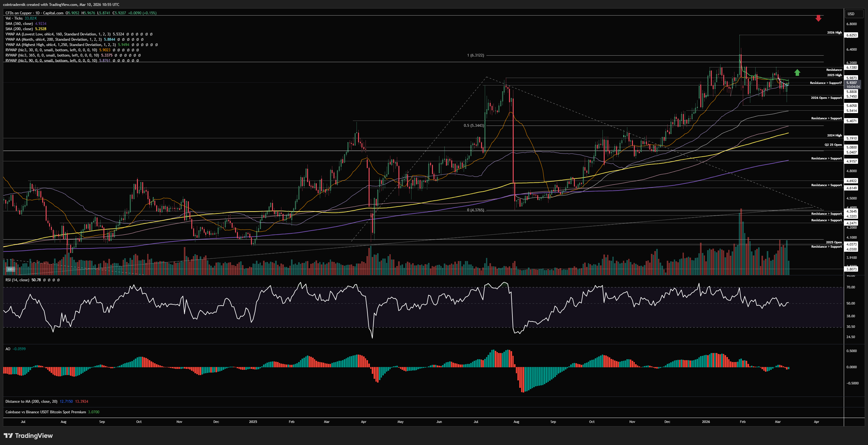The image size is (868, 445).
Task: Click the current price 5.9207 label
Action: tap(851, 83)
